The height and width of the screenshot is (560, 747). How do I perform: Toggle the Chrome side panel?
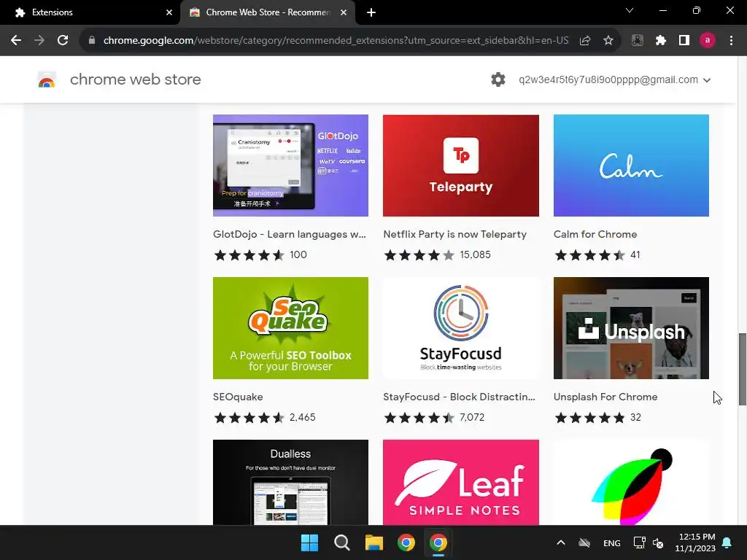[684, 41]
